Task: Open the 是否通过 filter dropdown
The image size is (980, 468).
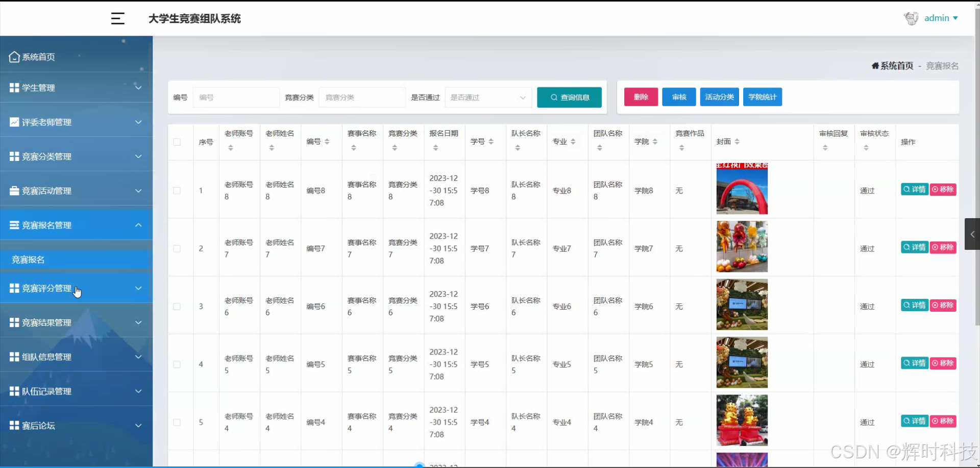Action: [488, 98]
